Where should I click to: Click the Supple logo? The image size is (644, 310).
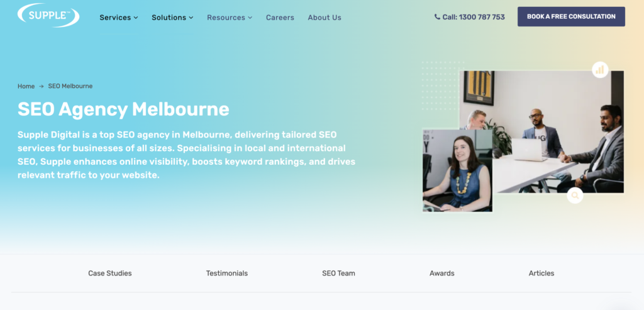pyautogui.click(x=48, y=15)
